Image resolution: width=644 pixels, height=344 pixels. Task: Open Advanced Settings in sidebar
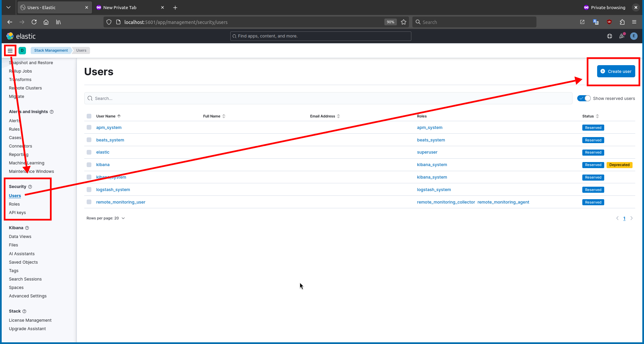(28, 296)
